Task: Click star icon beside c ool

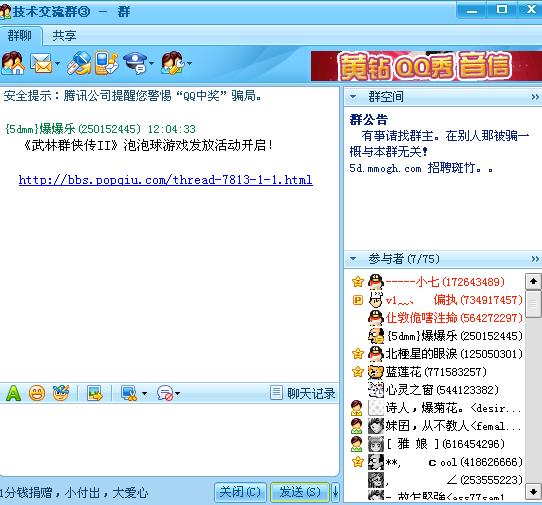Action: (x=358, y=461)
